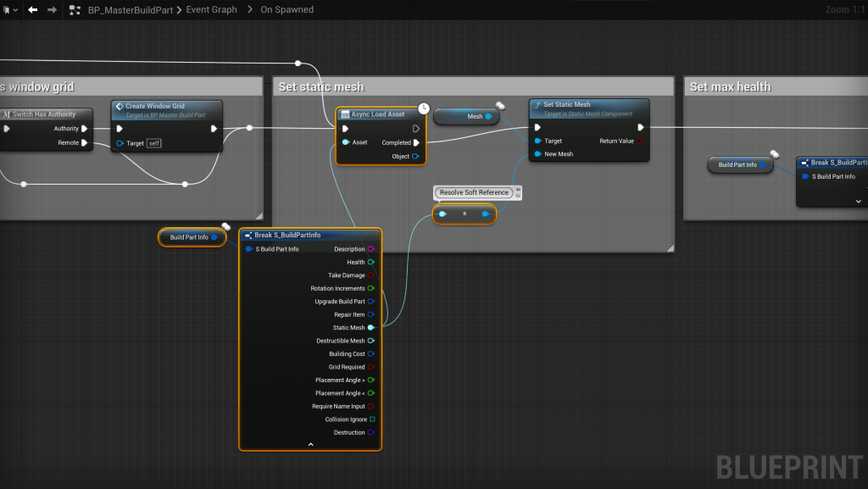Click the Static Mesh output pin
868x489 pixels.
click(x=371, y=328)
